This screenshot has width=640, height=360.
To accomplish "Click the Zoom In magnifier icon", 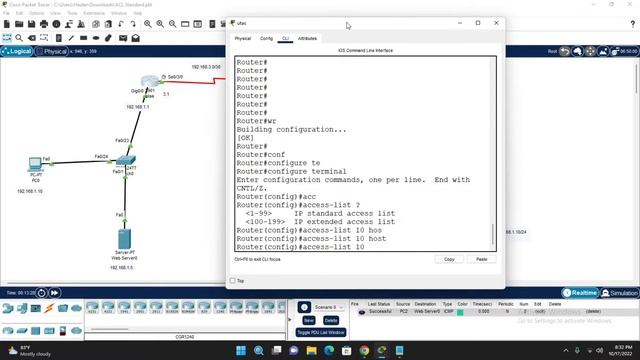I will tap(147, 24).
